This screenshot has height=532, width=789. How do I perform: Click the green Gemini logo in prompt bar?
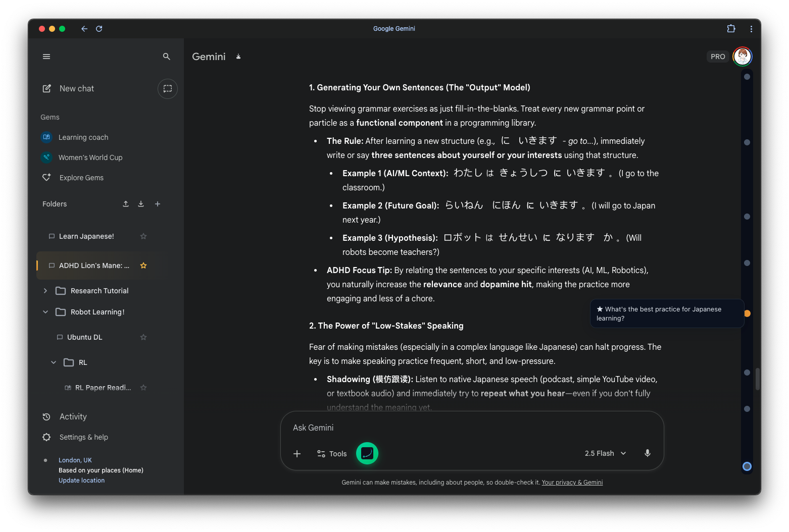click(367, 453)
